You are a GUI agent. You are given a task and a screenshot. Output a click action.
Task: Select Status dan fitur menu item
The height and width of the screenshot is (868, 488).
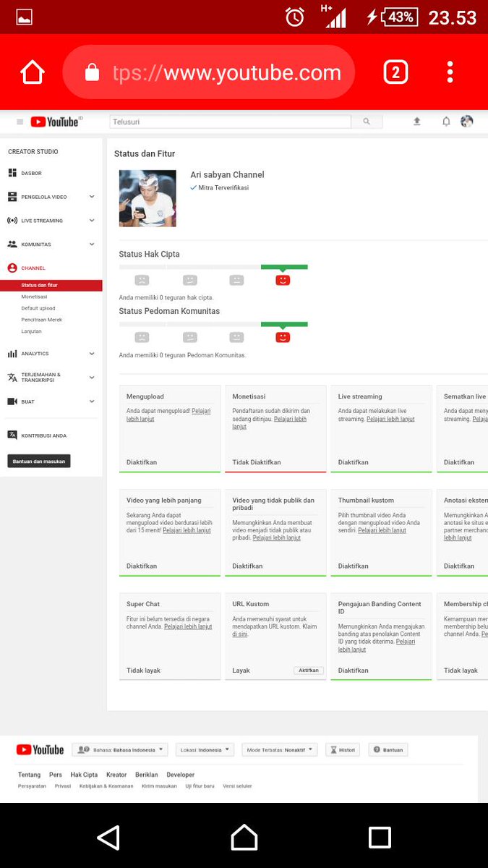[x=51, y=285]
